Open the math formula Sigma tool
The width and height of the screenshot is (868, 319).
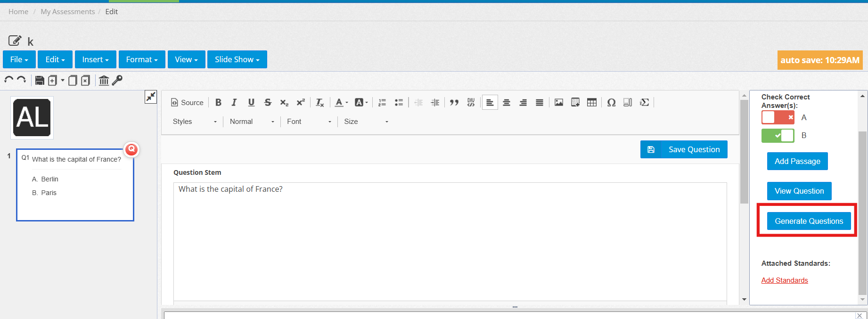644,103
